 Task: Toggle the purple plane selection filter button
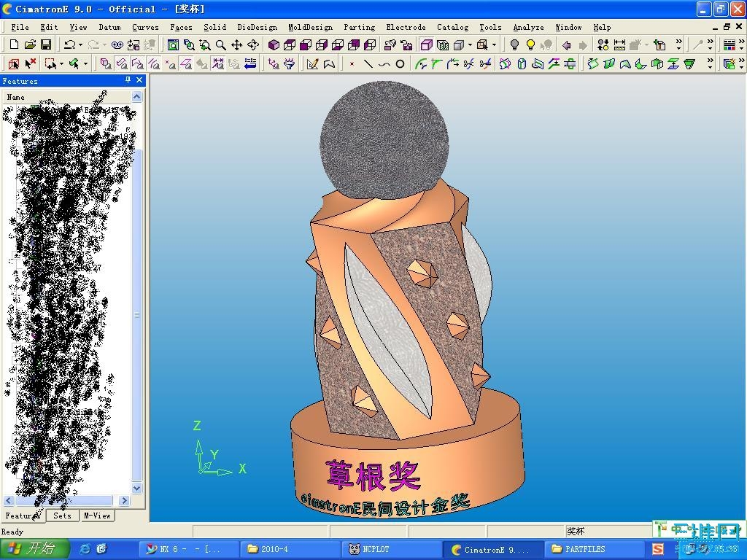coord(186,63)
